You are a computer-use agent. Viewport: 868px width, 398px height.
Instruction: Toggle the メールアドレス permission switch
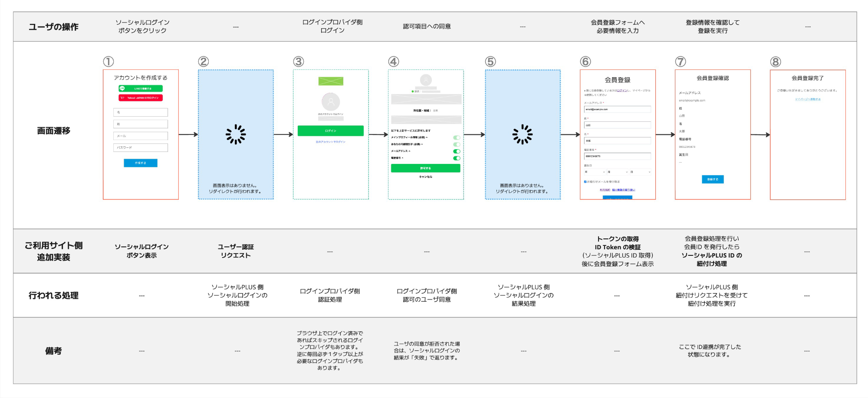coord(457,151)
